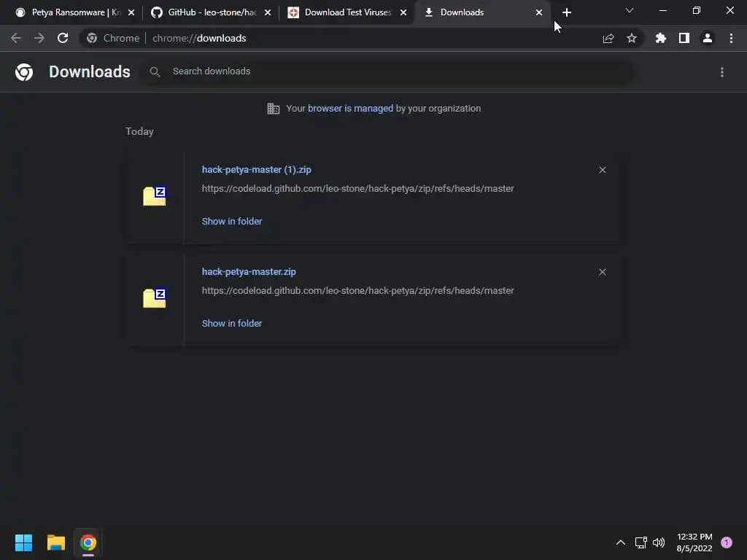This screenshot has width=747, height=560.
Task: Click the Chrome logo beside Downloads heading
Action: (x=24, y=72)
